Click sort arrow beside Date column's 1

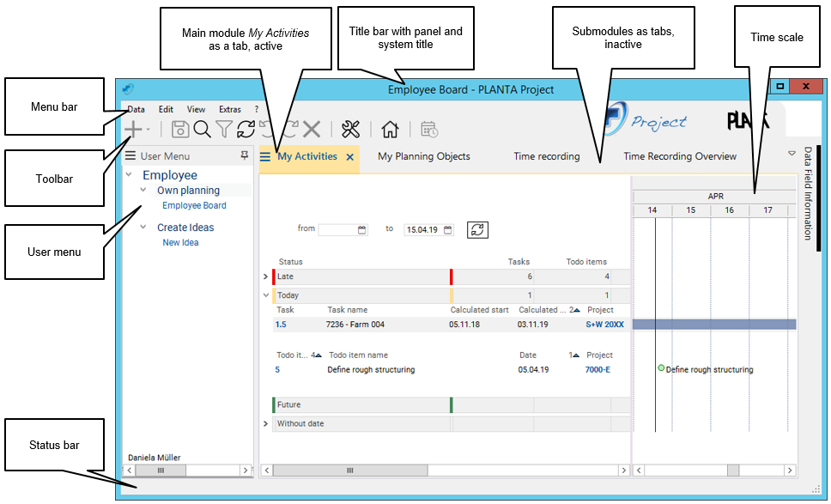pos(576,355)
